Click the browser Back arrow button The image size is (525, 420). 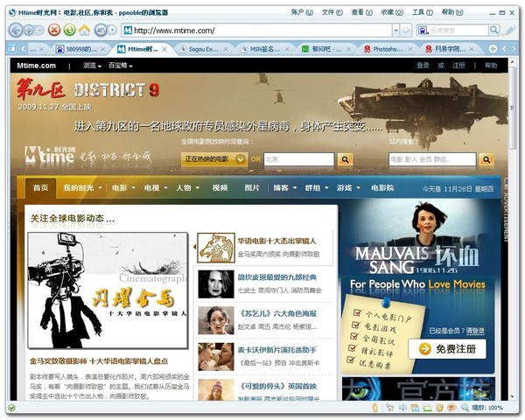[16, 31]
